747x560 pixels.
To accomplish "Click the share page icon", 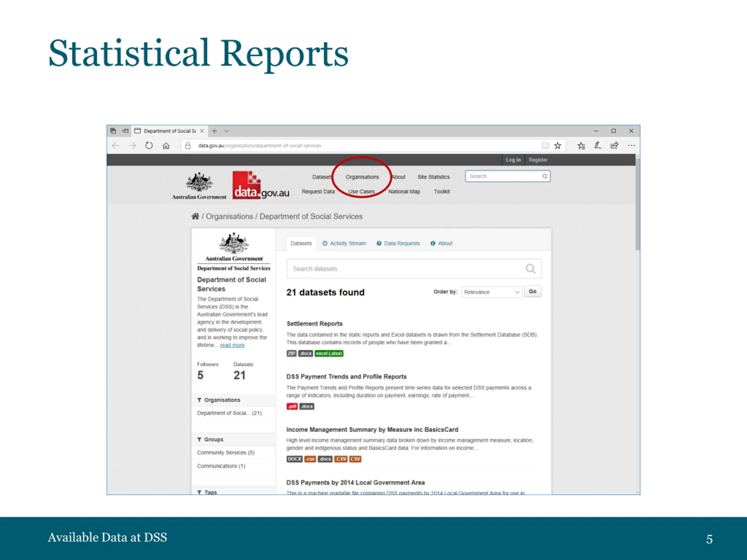I will pyautogui.click(x=614, y=146).
